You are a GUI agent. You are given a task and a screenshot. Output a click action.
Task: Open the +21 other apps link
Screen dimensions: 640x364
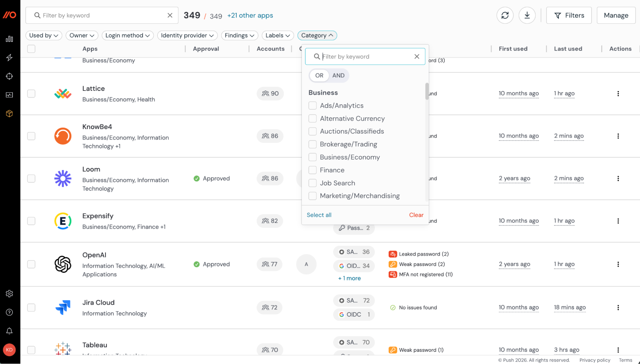tap(250, 15)
